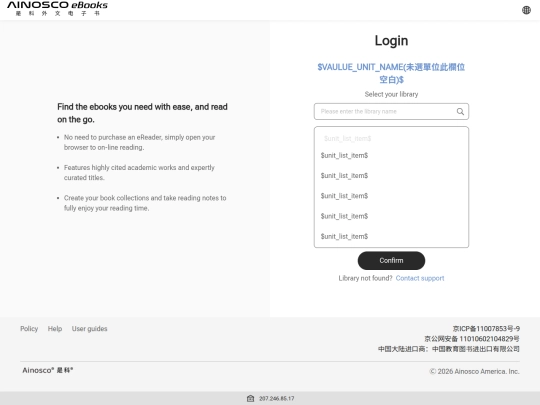Click the search magnifier in library field

[460, 112]
